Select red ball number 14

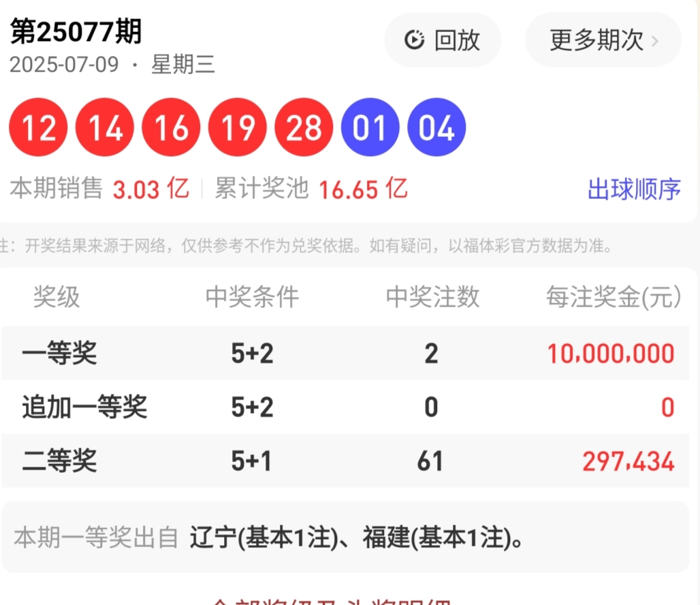click(105, 127)
